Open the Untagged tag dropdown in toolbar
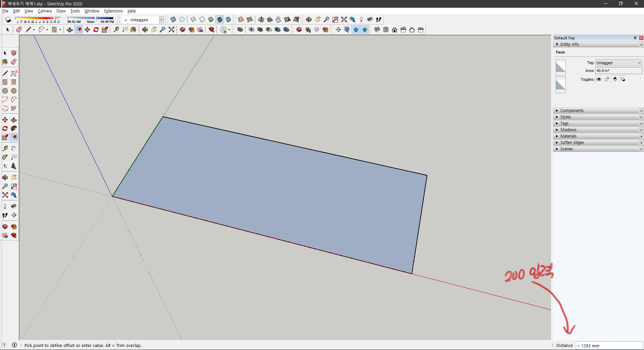644x350 pixels. click(162, 20)
